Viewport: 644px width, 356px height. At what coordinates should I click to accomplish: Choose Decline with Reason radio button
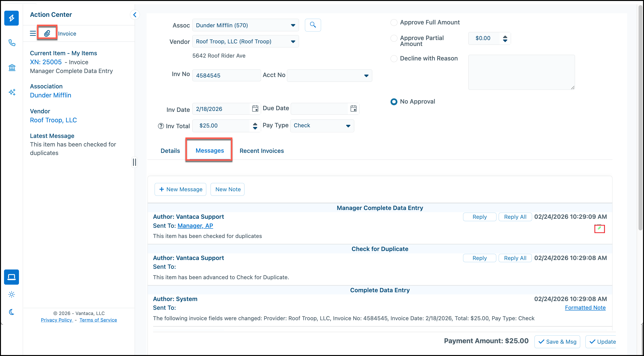(x=394, y=59)
